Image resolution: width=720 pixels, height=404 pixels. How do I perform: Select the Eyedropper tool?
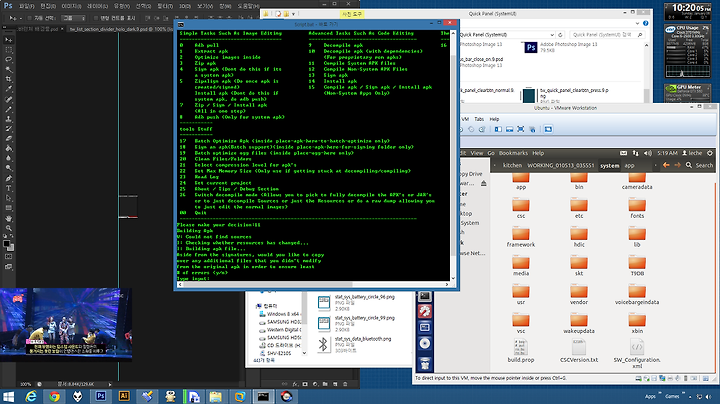[9, 89]
